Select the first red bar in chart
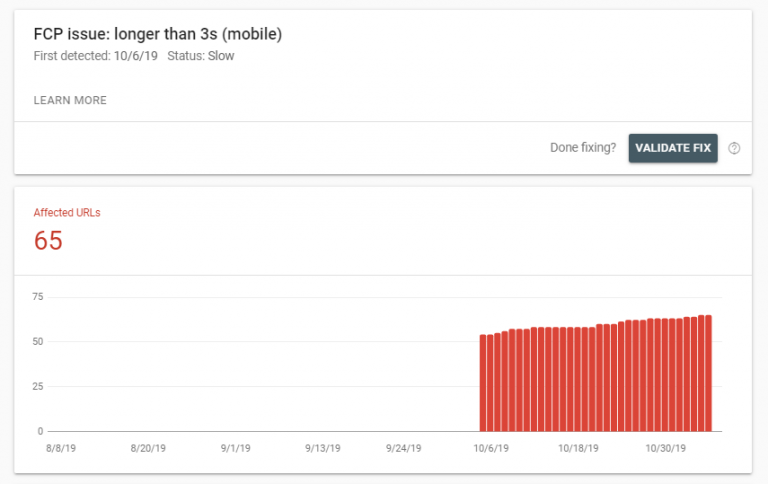Image resolution: width=768 pixels, height=484 pixels. coord(483,383)
